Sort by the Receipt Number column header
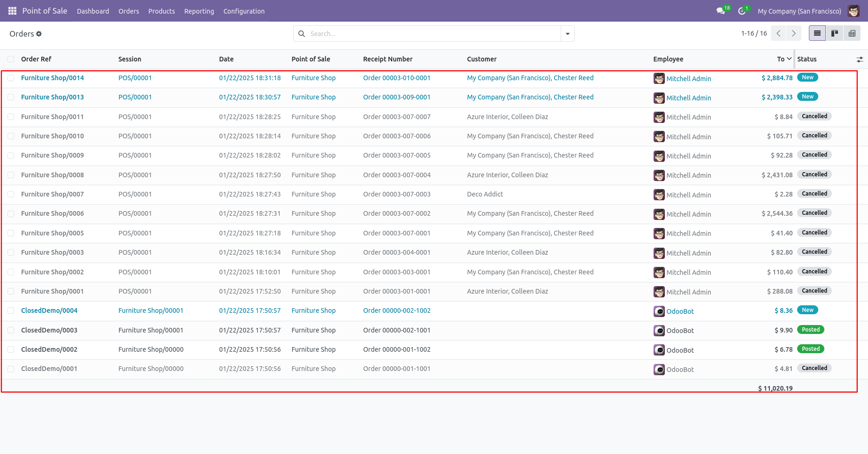Image resolution: width=868 pixels, height=454 pixels. point(388,59)
